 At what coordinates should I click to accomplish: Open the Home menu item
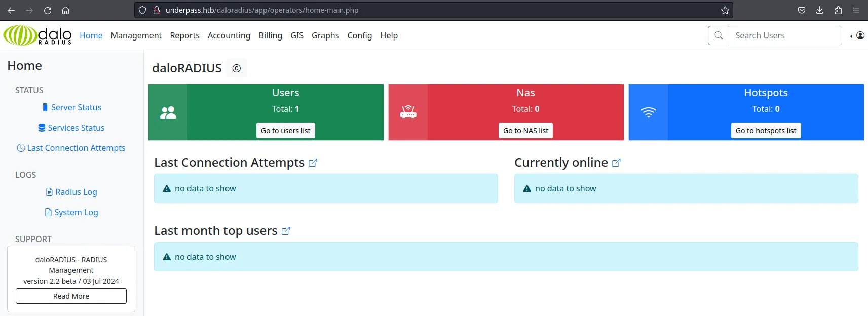91,35
